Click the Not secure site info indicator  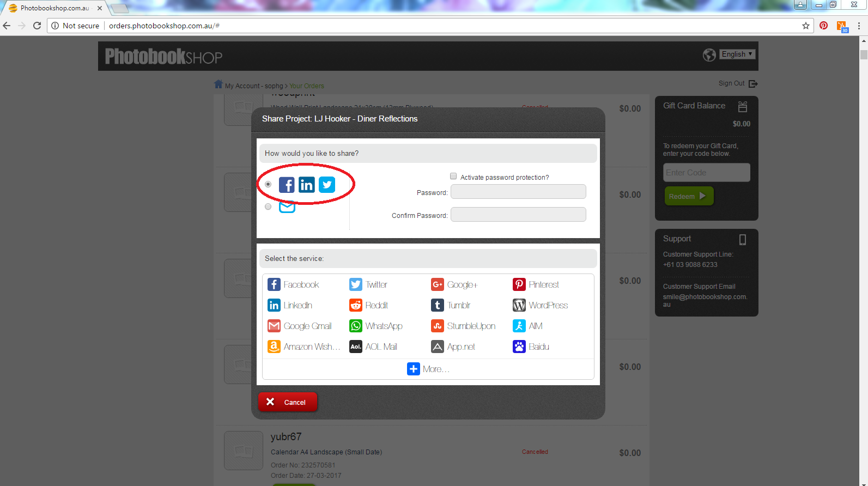(x=75, y=26)
